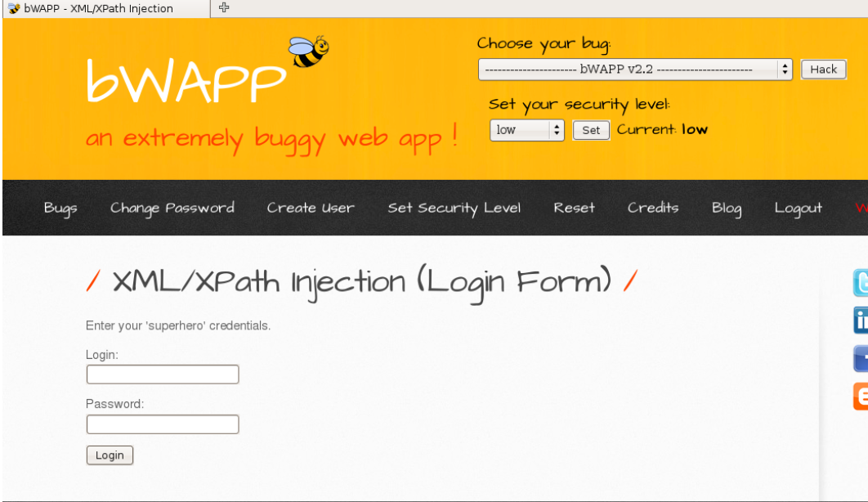Click the 'Current: low' security status text
The width and height of the screenshot is (868, 502).
[662, 129]
